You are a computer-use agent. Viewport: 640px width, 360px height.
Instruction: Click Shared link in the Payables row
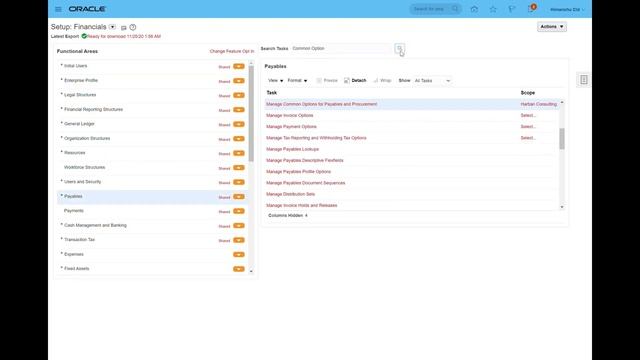pos(224,198)
